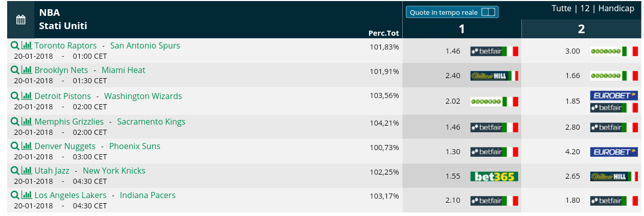Toggle Quote in tempo reale switch
Screen dimensions: 644x216
[x=488, y=12]
